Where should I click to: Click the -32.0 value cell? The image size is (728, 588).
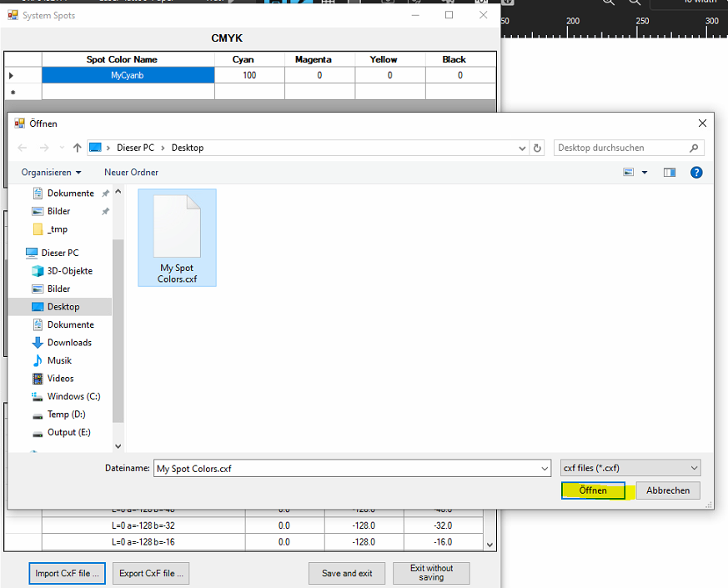tap(443, 525)
